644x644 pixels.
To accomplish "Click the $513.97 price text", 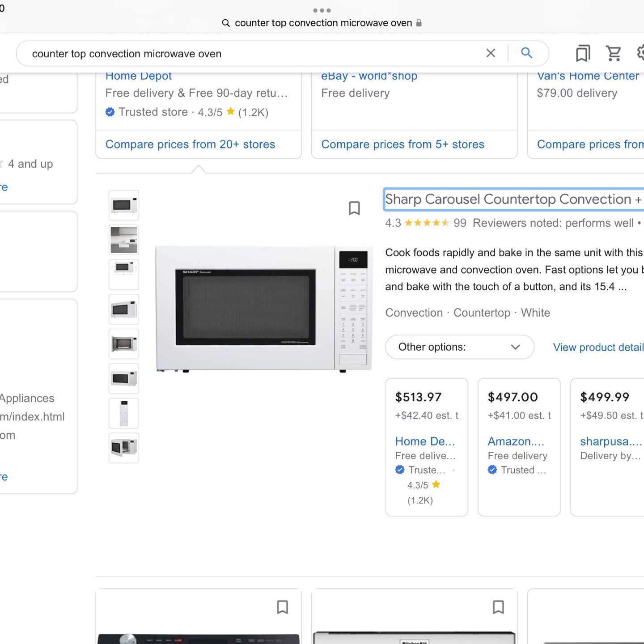I will click(418, 397).
